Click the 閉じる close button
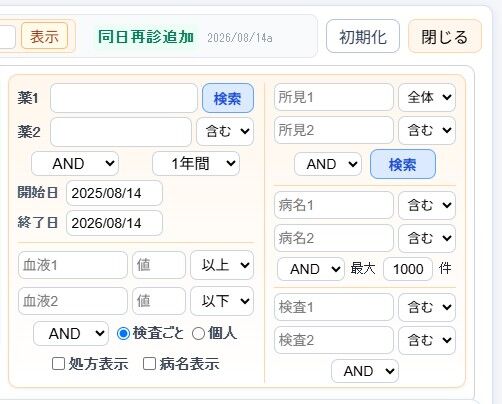502x404 pixels. pyautogui.click(x=445, y=36)
